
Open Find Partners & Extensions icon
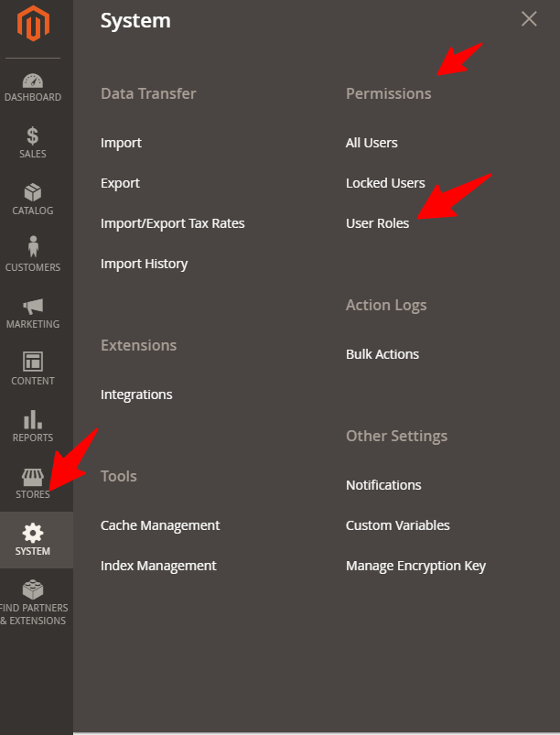click(33, 589)
